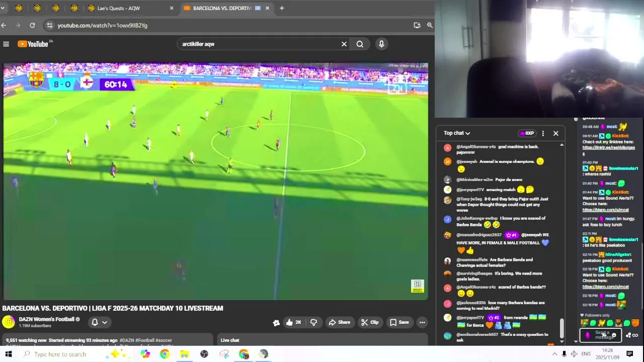Click the '9,551 watching now' description text
Viewport: 644px width, 362px height.
[x=26, y=340]
